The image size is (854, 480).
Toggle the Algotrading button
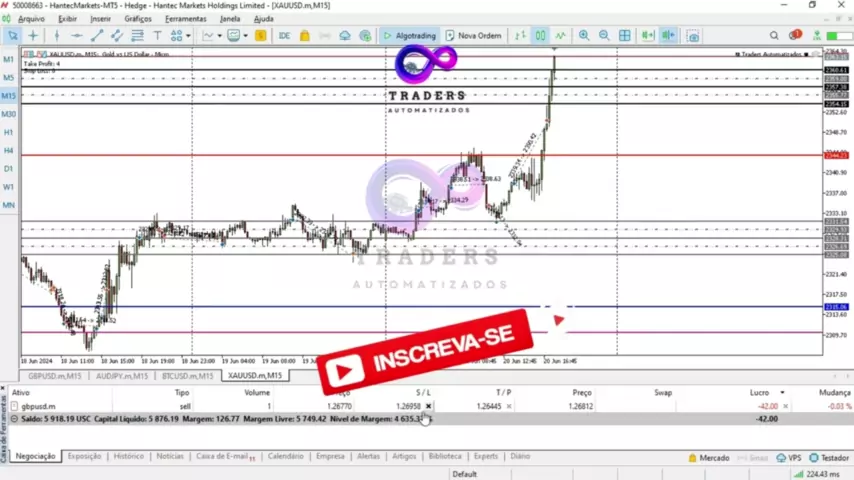coord(409,36)
